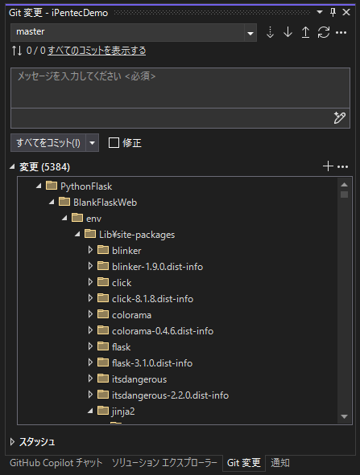Viewport: 360px width, 475px height.
Task: Expand the click-8.1.8.dist-info folder node
Action: [90, 298]
